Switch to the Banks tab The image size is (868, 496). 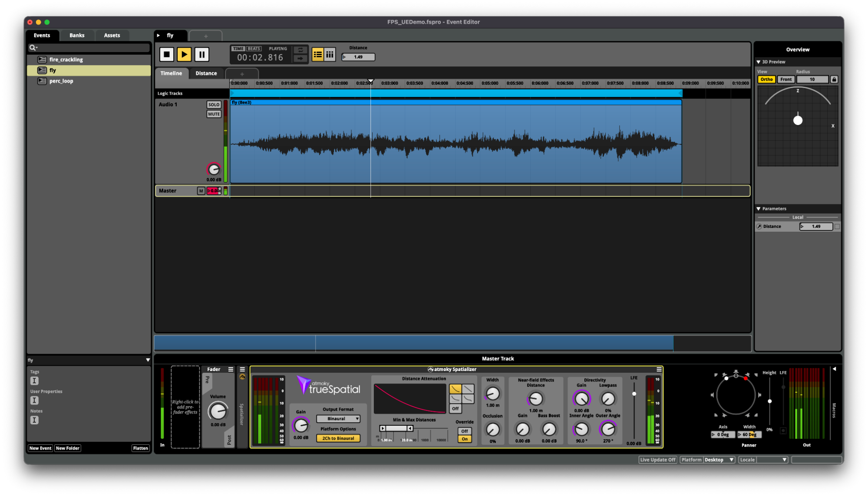tap(77, 36)
